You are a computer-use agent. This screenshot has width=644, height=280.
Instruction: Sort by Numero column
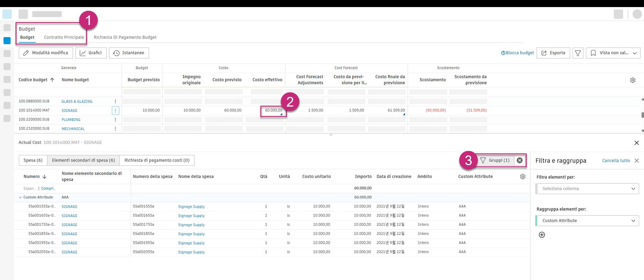[x=35, y=177]
